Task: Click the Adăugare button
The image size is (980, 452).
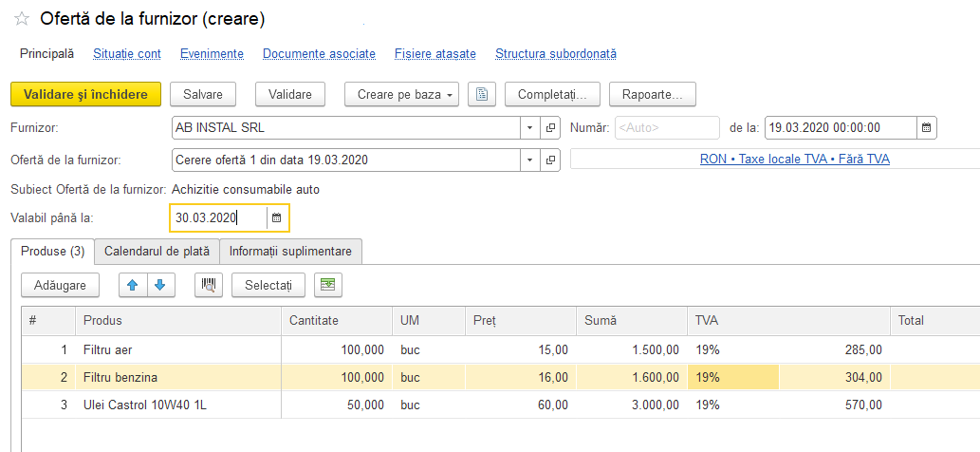Action: click(60, 285)
